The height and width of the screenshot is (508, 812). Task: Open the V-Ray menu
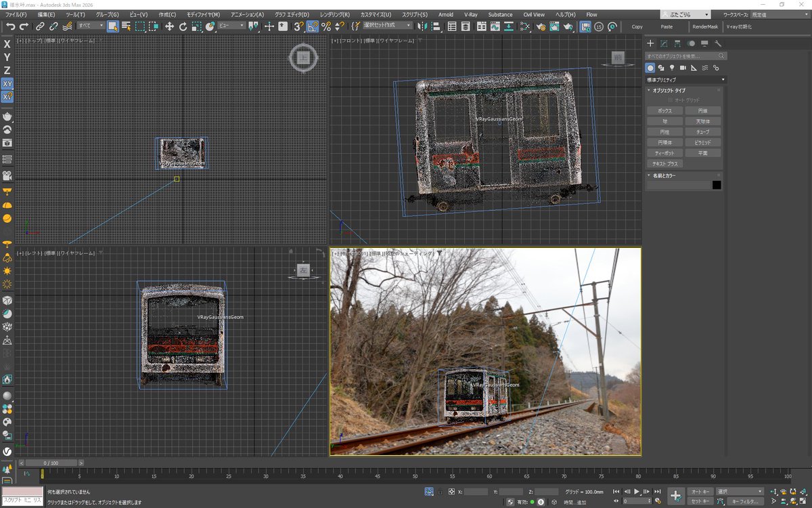click(470, 14)
